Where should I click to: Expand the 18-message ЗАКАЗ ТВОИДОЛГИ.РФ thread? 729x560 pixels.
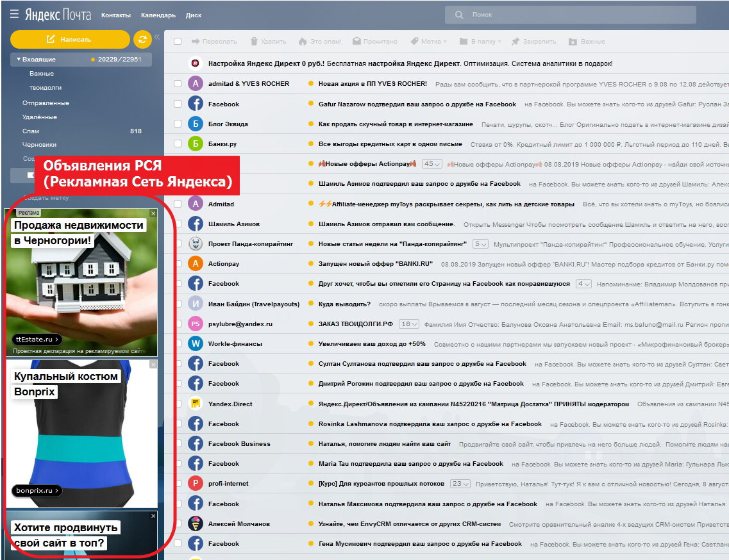coord(409,324)
